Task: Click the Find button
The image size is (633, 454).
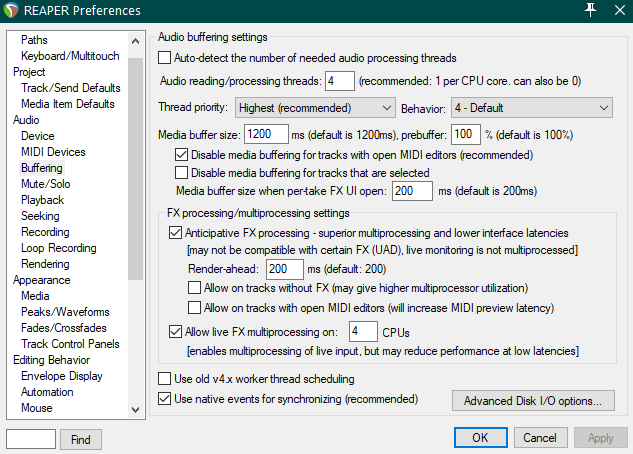Action: [x=81, y=439]
